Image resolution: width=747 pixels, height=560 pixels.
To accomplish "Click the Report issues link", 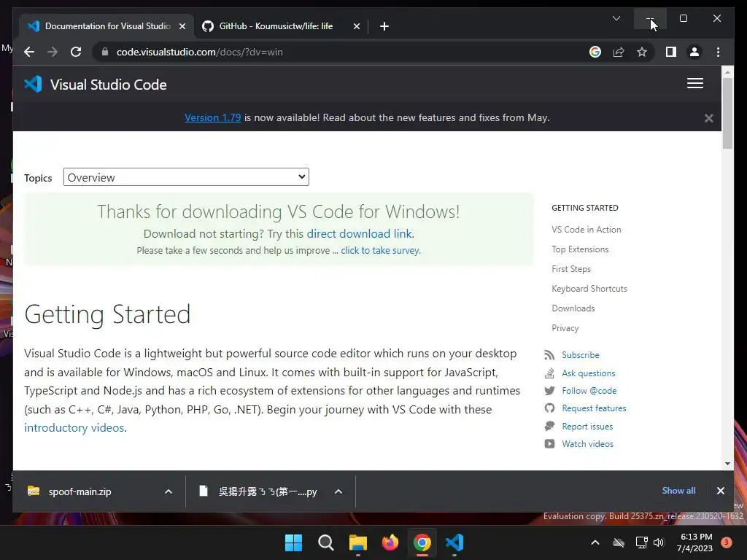I will (587, 426).
